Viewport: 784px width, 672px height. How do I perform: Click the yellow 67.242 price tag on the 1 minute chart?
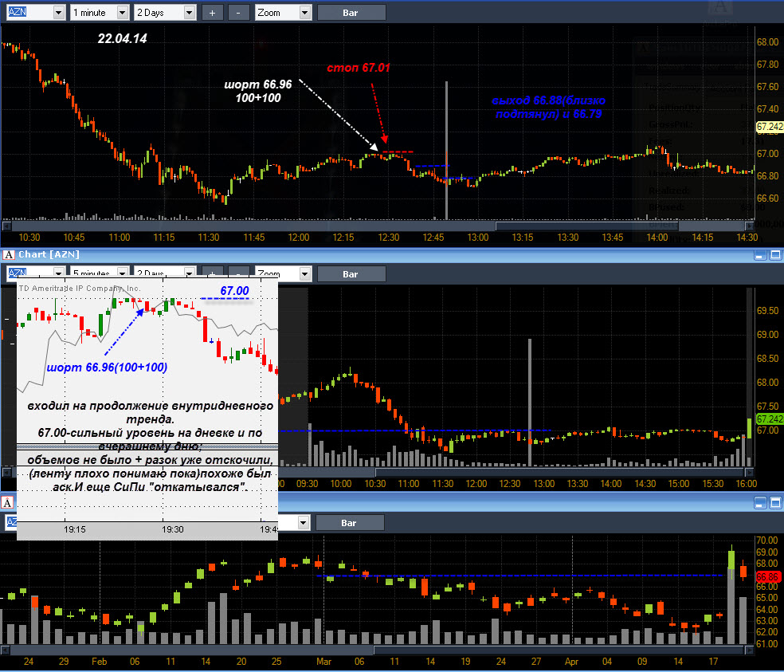pos(769,127)
